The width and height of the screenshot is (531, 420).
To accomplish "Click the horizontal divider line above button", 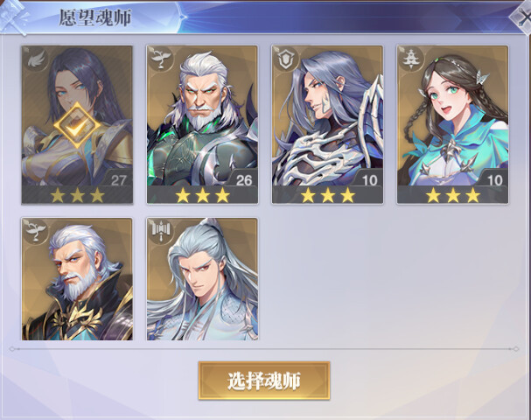I will click(264, 348).
